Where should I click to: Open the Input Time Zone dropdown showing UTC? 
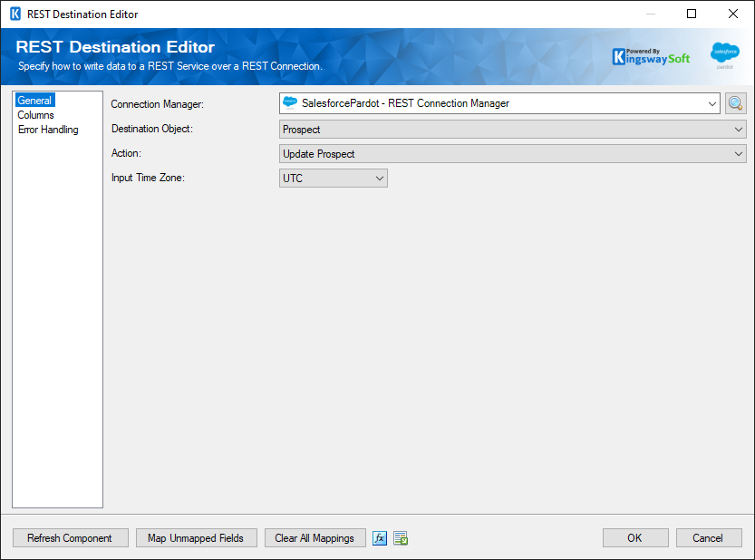[334, 179]
